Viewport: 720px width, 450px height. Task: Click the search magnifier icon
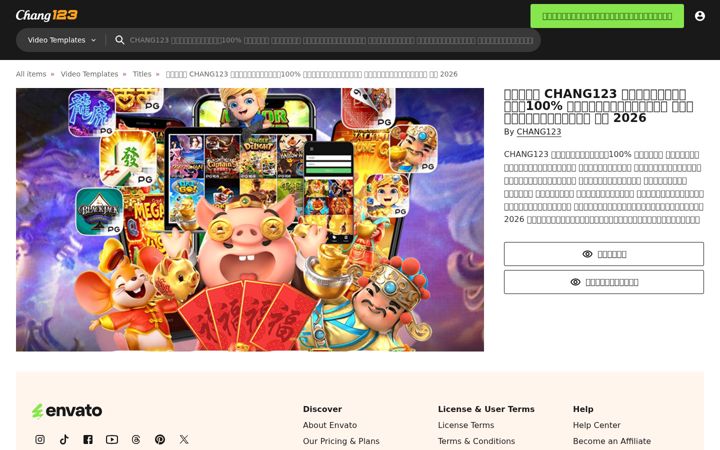click(119, 40)
